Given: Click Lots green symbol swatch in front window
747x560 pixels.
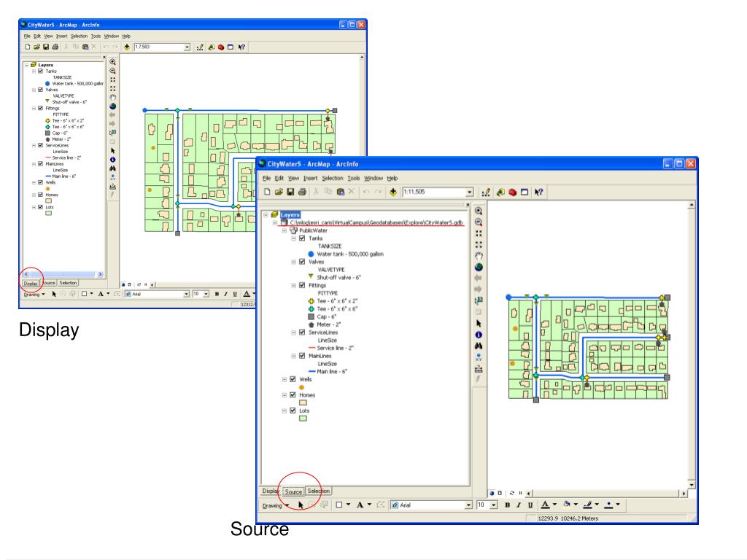Looking at the screenshot, I should [303, 419].
